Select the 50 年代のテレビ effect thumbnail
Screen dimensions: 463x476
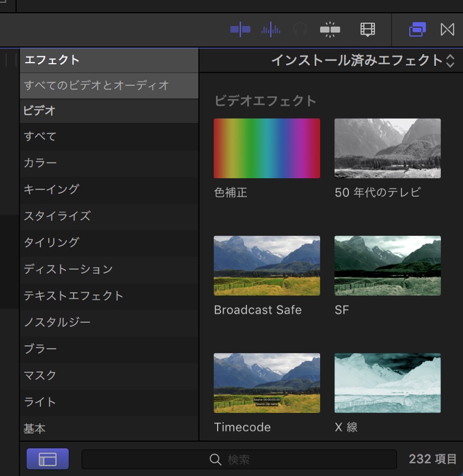pyautogui.click(x=387, y=148)
